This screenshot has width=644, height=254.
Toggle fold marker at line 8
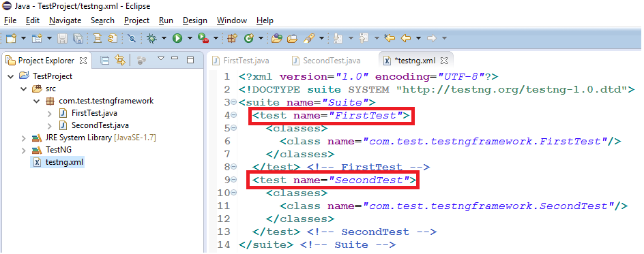click(234, 167)
